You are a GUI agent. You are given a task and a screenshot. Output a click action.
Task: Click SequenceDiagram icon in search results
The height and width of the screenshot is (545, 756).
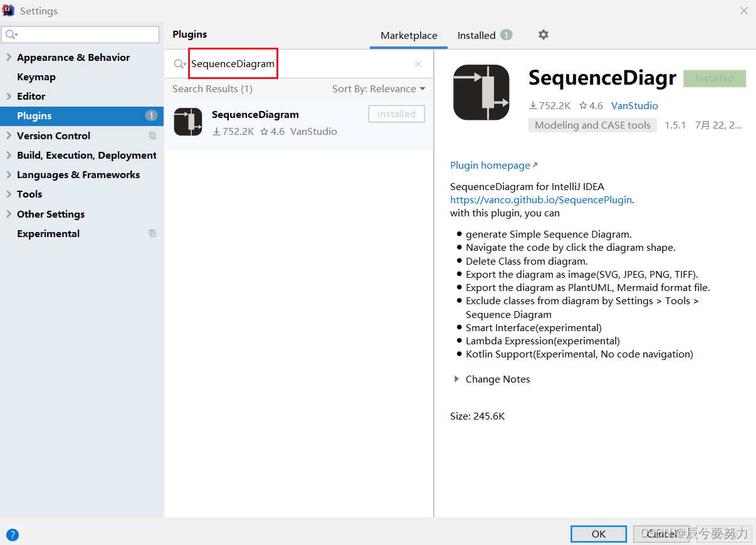click(188, 122)
